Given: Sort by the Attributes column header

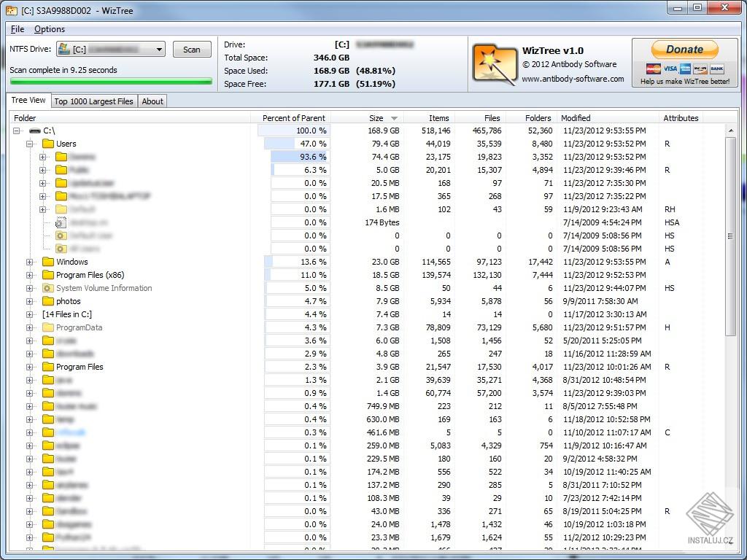Looking at the screenshot, I should point(681,118).
